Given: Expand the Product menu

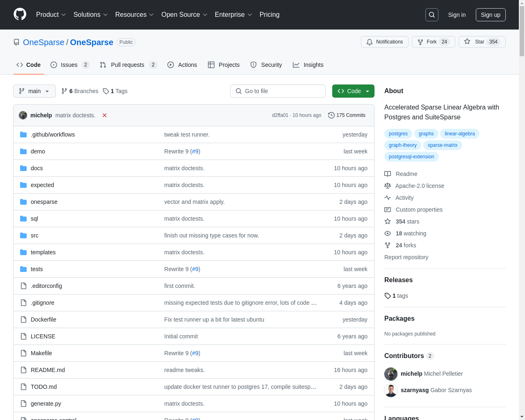Looking at the screenshot, I should (51, 15).
